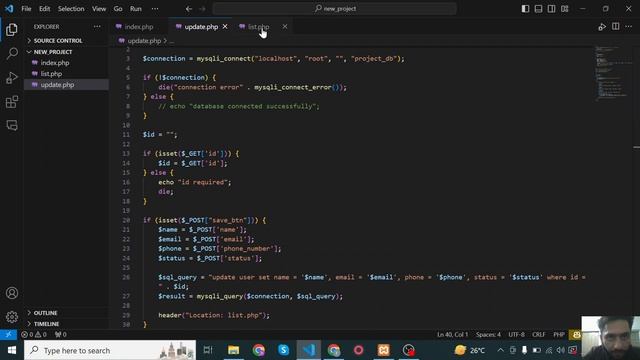Screen dimensions: 640x360
Task: Open the Selection menu
Action: (71, 9)
